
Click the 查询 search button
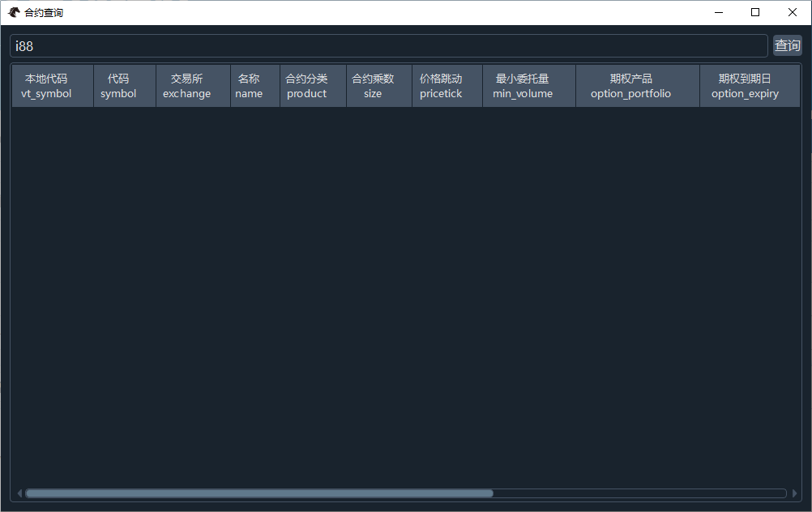pos(787,46)
